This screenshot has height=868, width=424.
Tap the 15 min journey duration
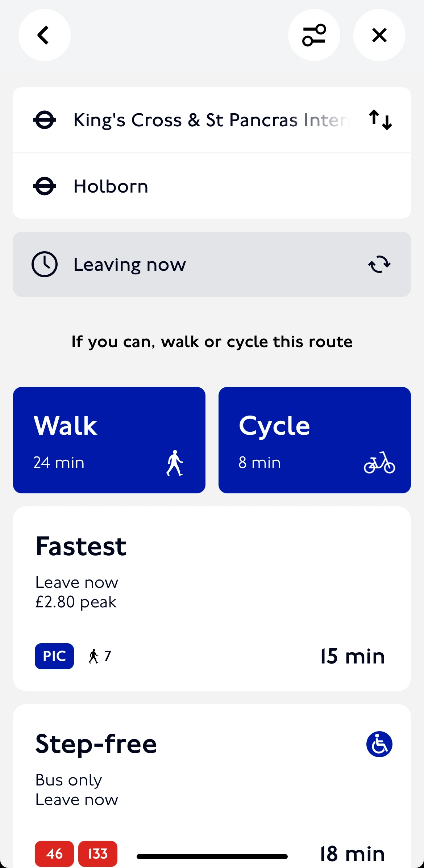click(352, 656)
